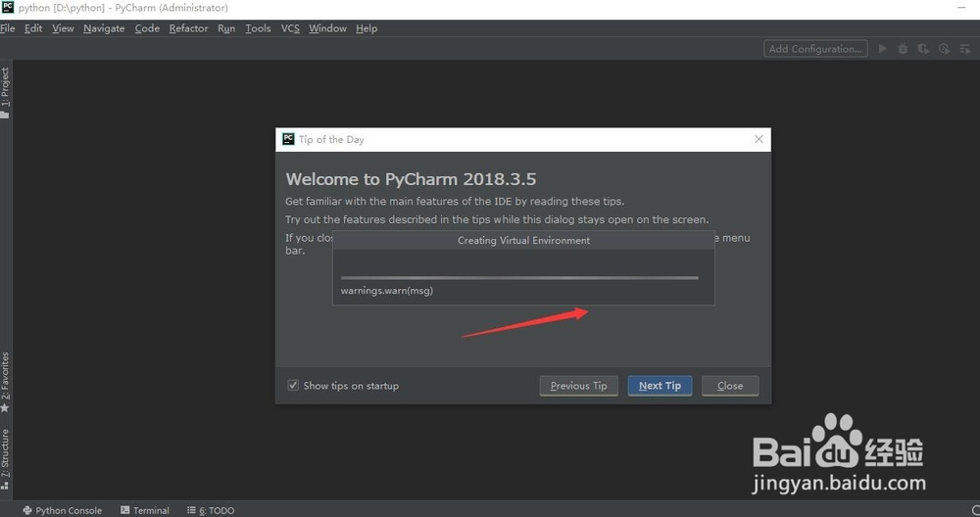The image size is (980, 517).
Task: Close the Tip of the Day dialog with X
Action: (759, 139)
